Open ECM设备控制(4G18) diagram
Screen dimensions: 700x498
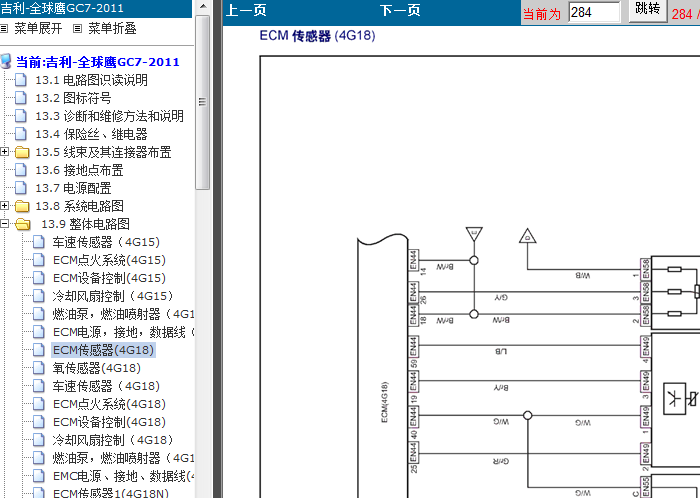tap(109, 422)
